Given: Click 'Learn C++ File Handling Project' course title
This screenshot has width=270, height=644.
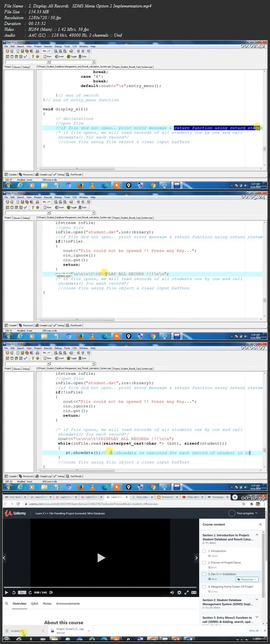Looking at the screenshot, I should tap(70, 513).
